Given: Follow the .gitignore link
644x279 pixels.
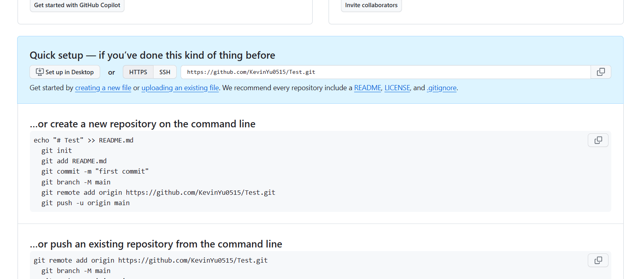Looking at the screenshot, I should click(x=442, y=88).
